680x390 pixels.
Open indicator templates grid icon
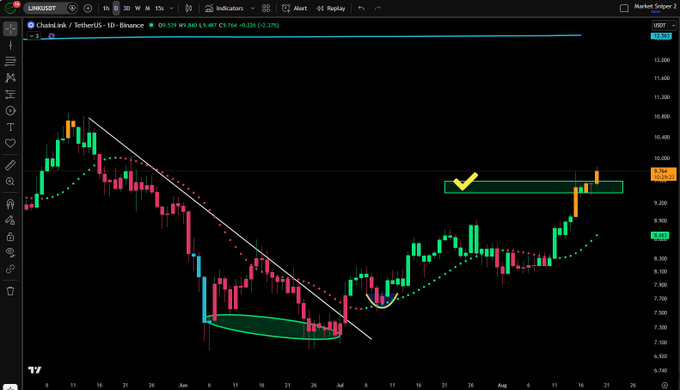point(266,8)
